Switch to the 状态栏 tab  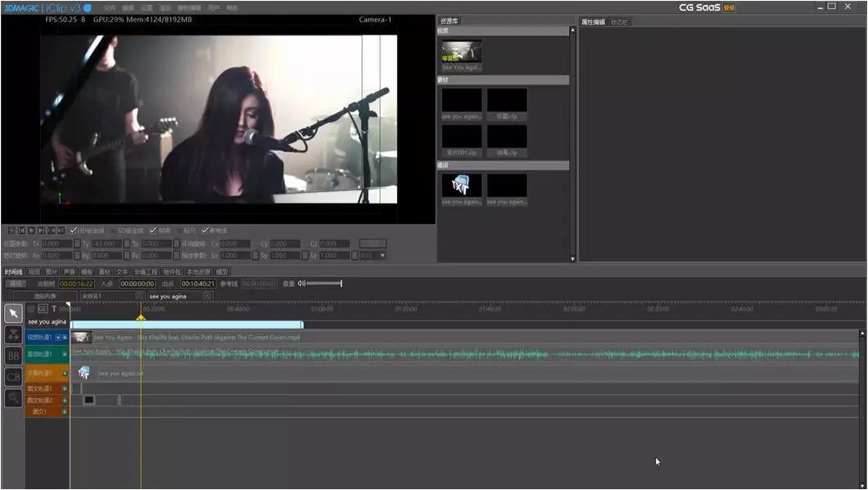pyautogui.click(x=619, y=22)
